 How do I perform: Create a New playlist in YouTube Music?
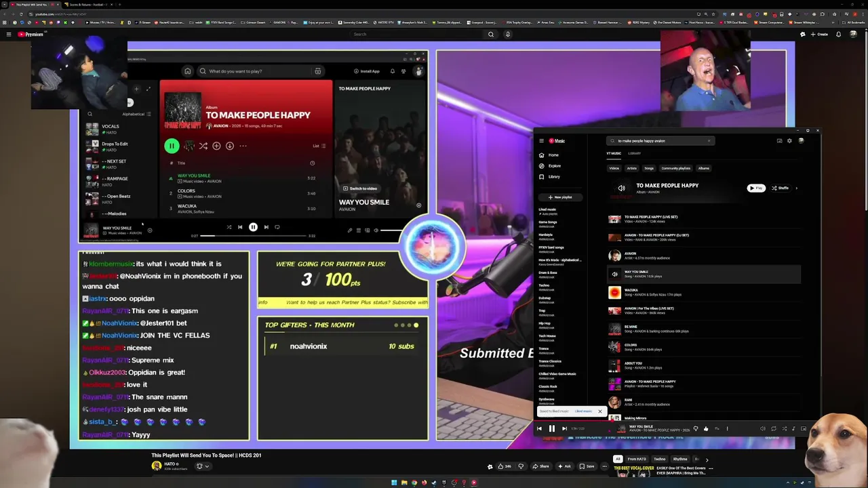(560, 197)
